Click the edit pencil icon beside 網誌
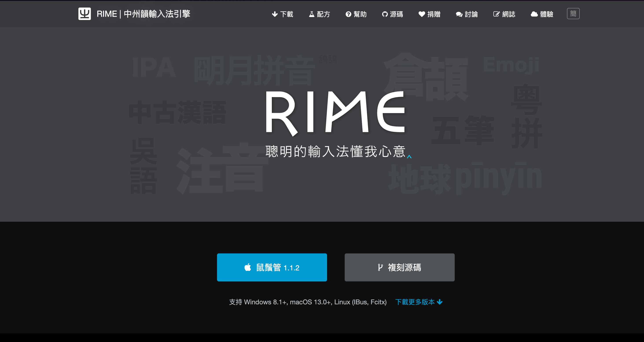This screenshot has width=644, height=342. 496,14
